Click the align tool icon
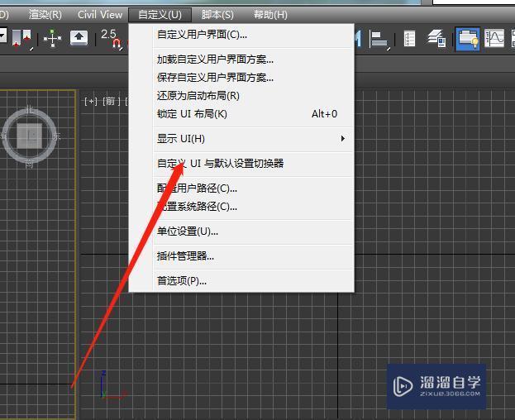 pyautogui.click(x=379, y=40)
